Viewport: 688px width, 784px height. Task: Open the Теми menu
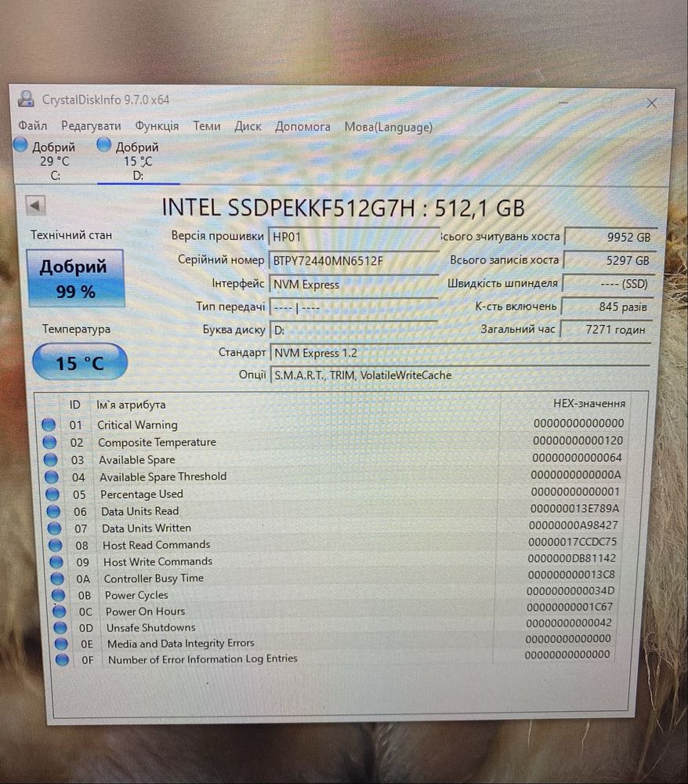click(207, 126)
